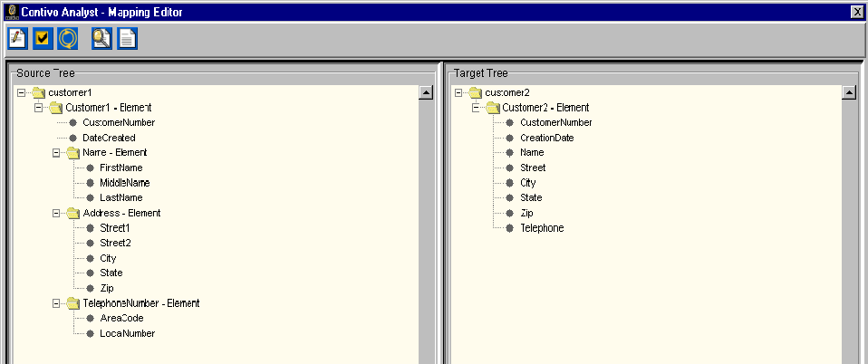Select customer1 folder label in Source Tree

[70, 92]
